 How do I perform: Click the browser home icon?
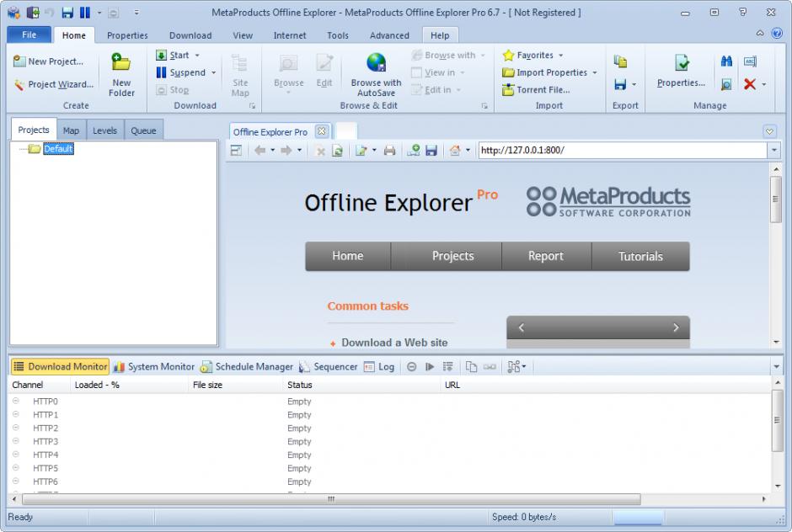click(x=455, y=151)
